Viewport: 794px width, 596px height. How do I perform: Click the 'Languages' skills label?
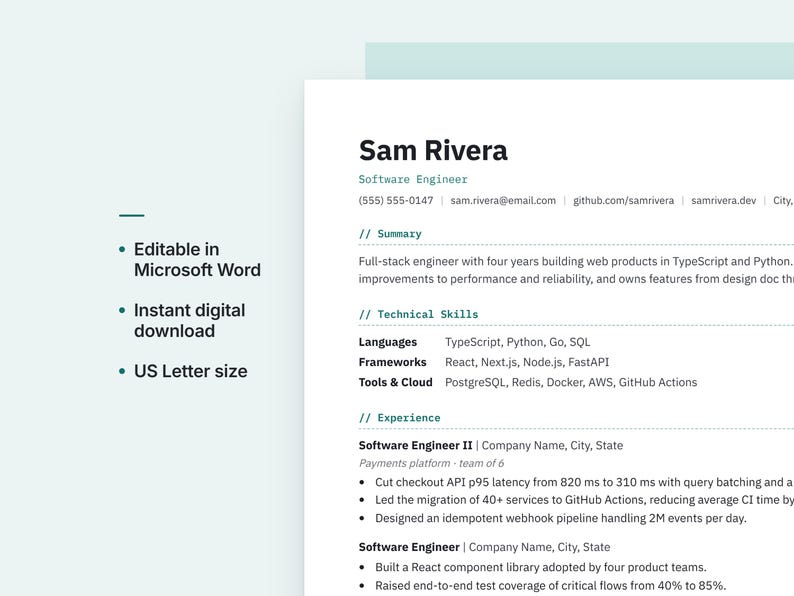pos(388,342)
